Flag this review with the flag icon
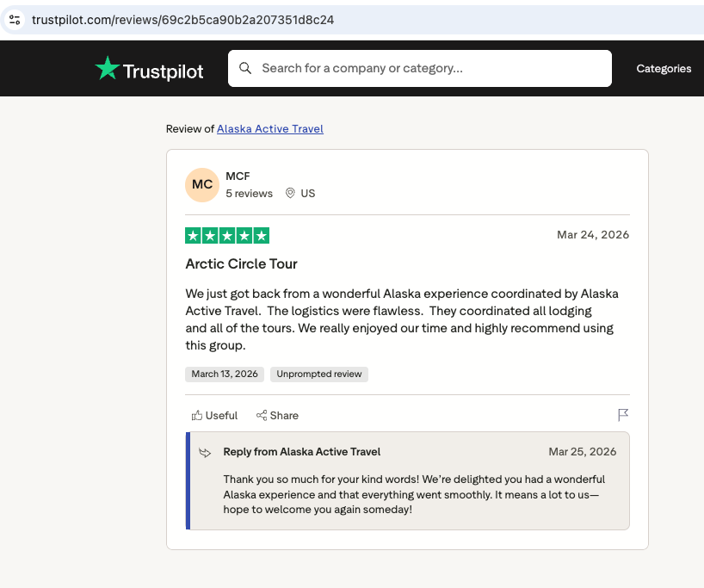The width and height of the screenshot is (704, 588). (623, 415)
